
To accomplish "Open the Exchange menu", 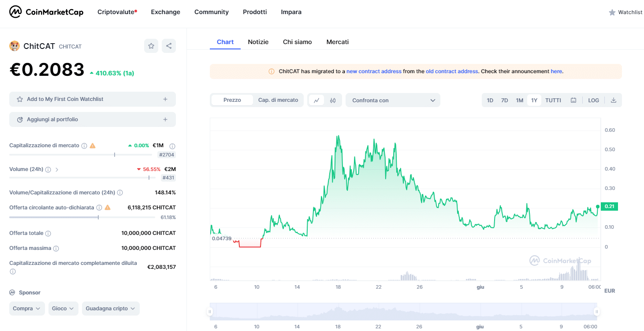I will pyautogui.click(x=165, y=12).
